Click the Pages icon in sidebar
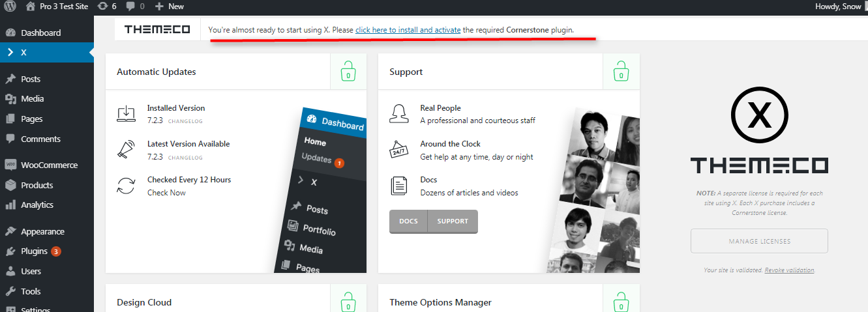This screenshot has height=312, width=868. 10,119
